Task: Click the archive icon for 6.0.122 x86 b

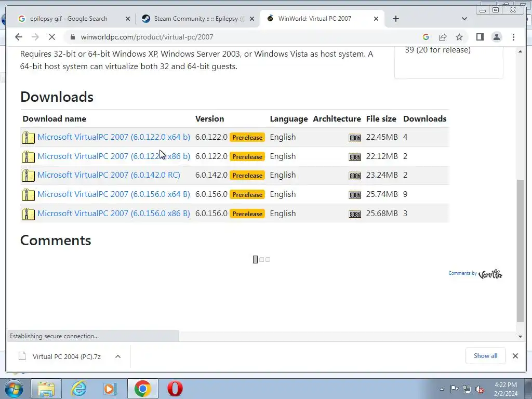Action: pyautogui.click(x=28, y=157)
